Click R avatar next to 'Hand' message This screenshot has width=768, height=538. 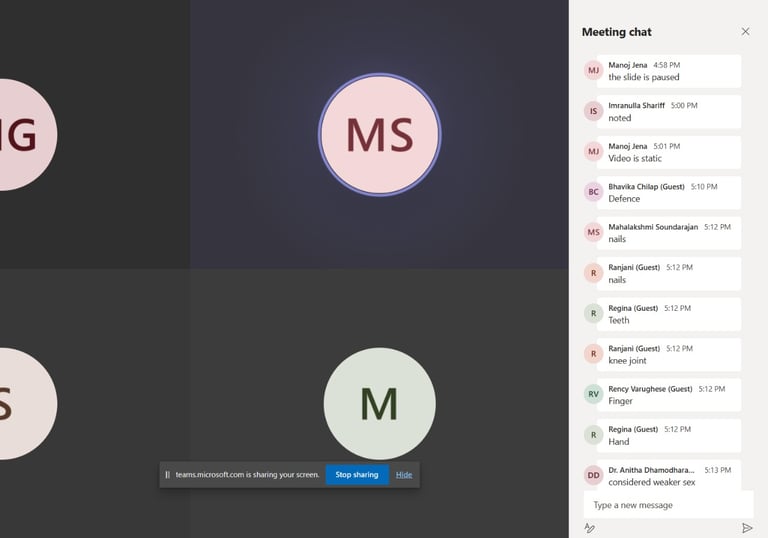point(594,435)
